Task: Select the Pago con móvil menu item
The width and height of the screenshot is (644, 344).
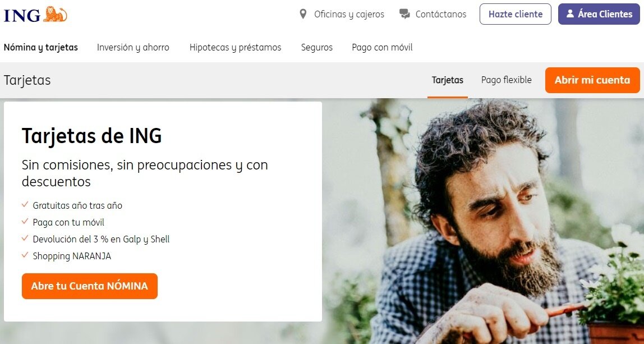Action: click(382, 47)
